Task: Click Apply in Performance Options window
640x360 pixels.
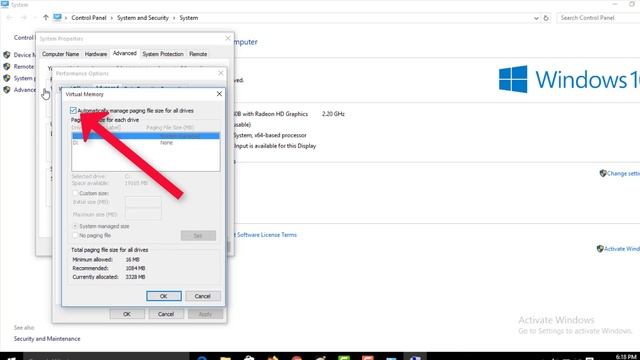Action: pyautogui.click(x=205, y=314)
